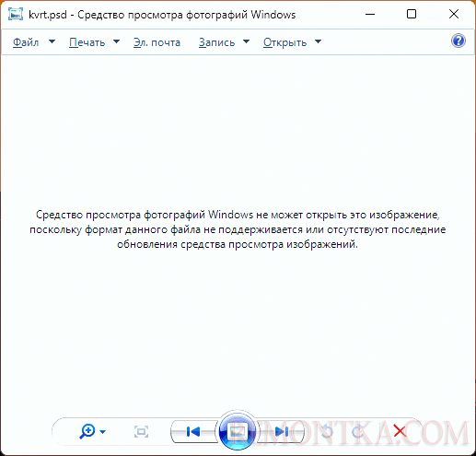Open the Файл menu

pyautogui.click(x=26, y=42)
